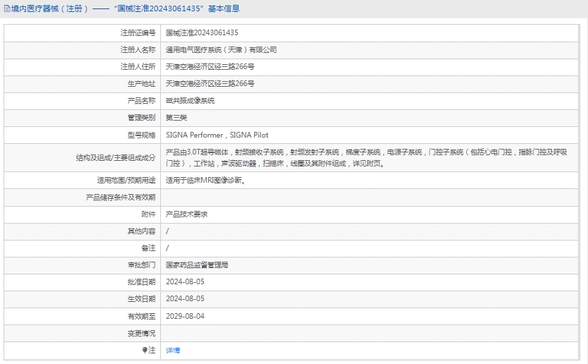This screenshot has height=364, width=588.
Task: Open the 详情 link
Action: click(x=173, y=350)
